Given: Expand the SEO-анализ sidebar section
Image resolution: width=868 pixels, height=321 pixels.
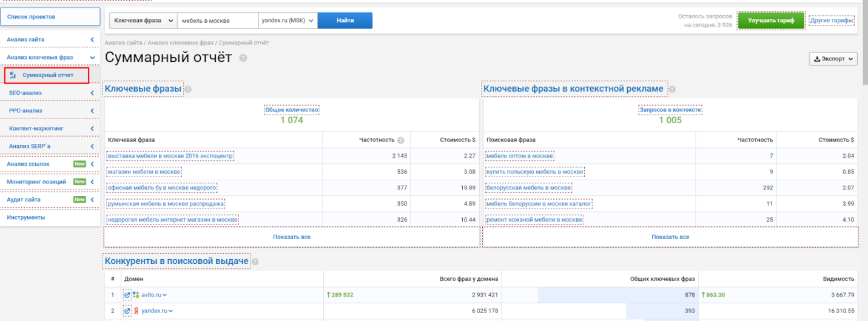Looking at the screenshot, I should pyautogui.click(x=50, y=93).
